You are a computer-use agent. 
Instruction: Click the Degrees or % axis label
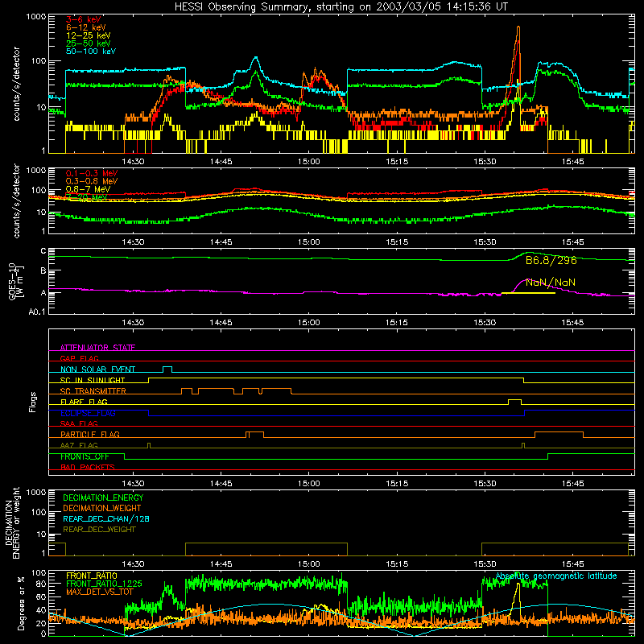pyautogui.click(x=22, y=603)
